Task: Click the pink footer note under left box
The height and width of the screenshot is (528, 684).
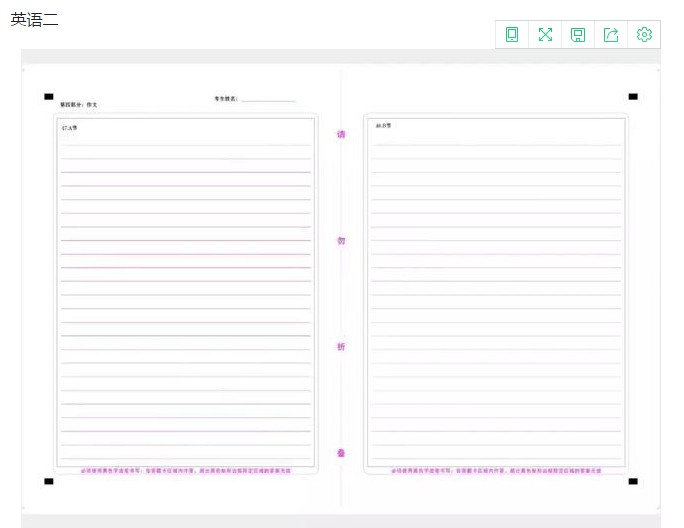Action: click(186, 469)
